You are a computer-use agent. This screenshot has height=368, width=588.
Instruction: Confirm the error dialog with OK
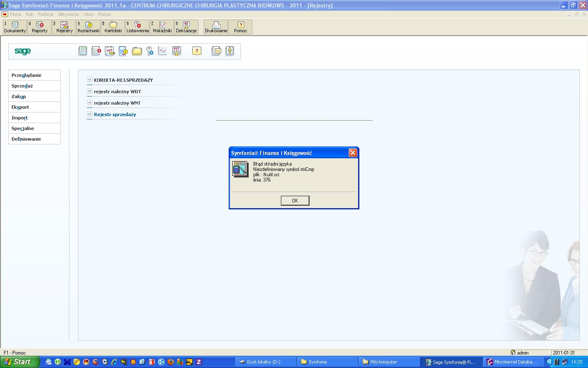tap(295, 200)
